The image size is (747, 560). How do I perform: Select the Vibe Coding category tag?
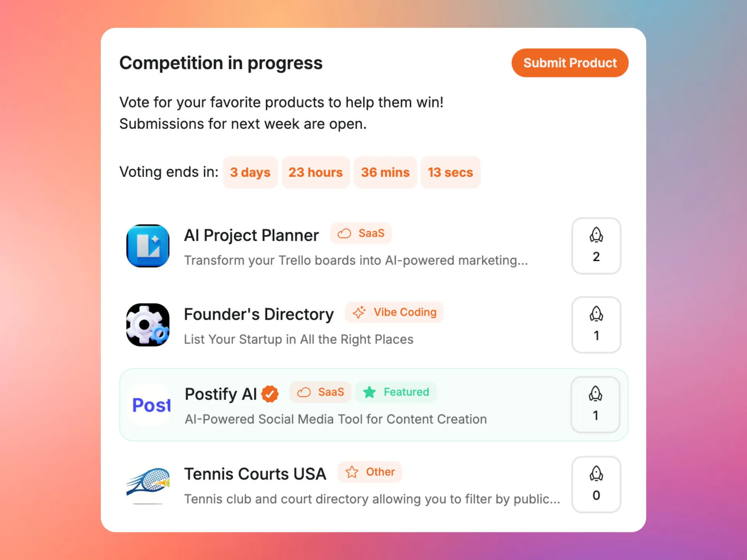[x=394, y=312]
